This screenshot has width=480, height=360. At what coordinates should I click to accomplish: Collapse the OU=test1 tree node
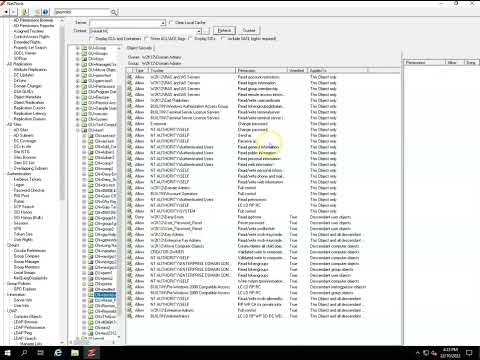click(x=78, y=130)
